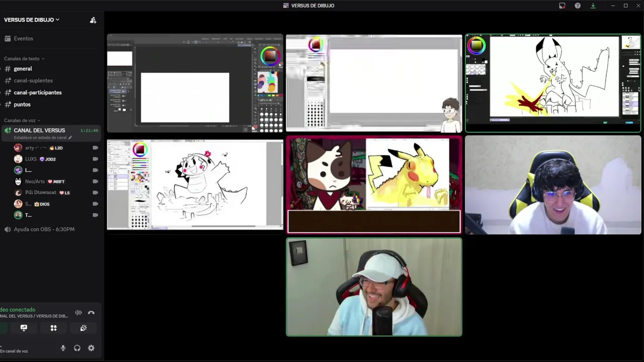Click the hash icon beside the puntos channel
The width and height of the screenshot is (644, 362).
8,105
